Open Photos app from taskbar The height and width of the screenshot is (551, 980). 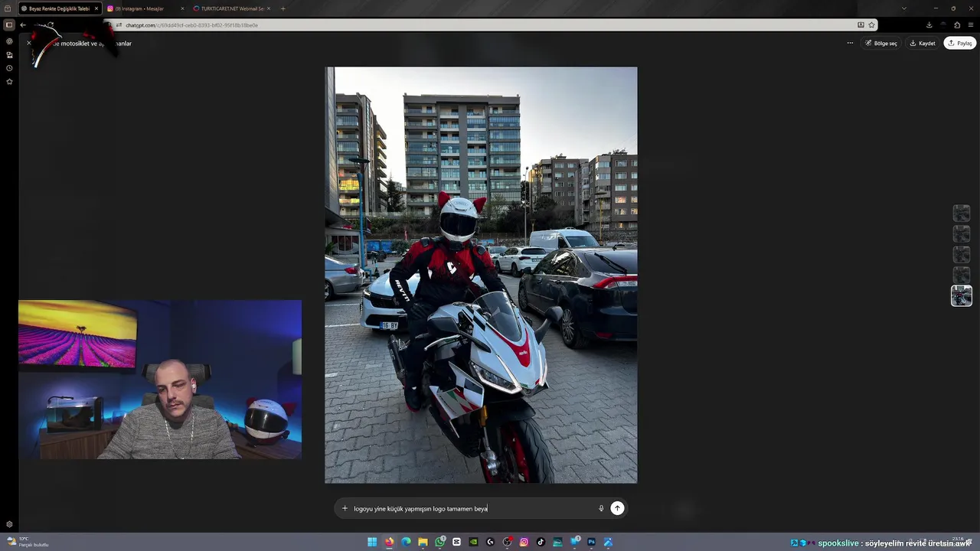point(608,542)
